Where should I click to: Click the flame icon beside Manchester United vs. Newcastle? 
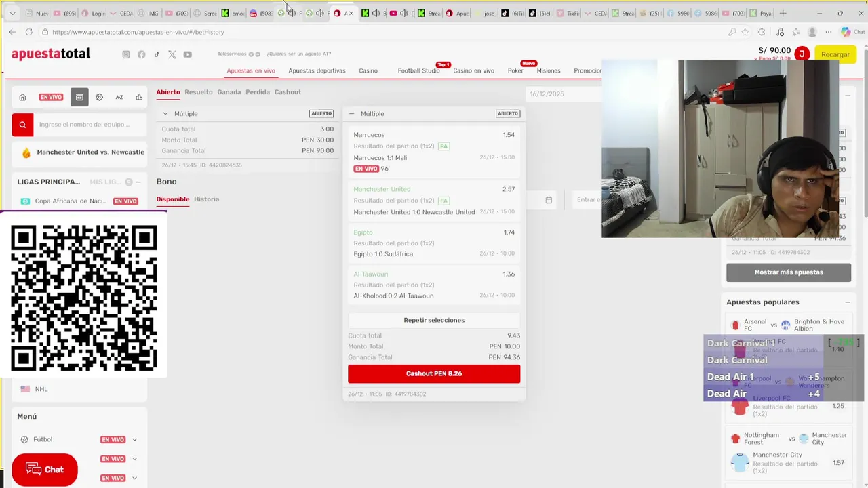tap(26, 152)
